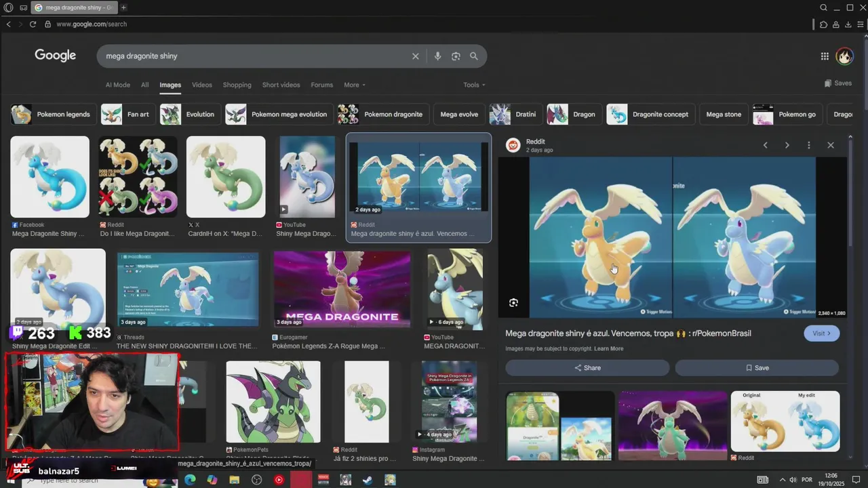Switch to Shopping tab

[x=237, y=85]
